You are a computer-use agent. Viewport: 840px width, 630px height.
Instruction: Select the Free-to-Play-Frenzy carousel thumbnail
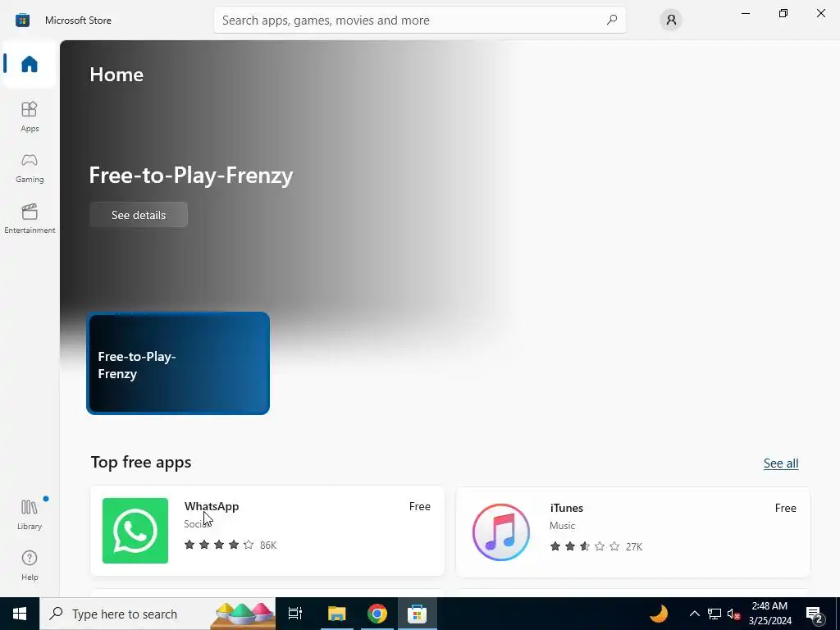tap(178, 363)
